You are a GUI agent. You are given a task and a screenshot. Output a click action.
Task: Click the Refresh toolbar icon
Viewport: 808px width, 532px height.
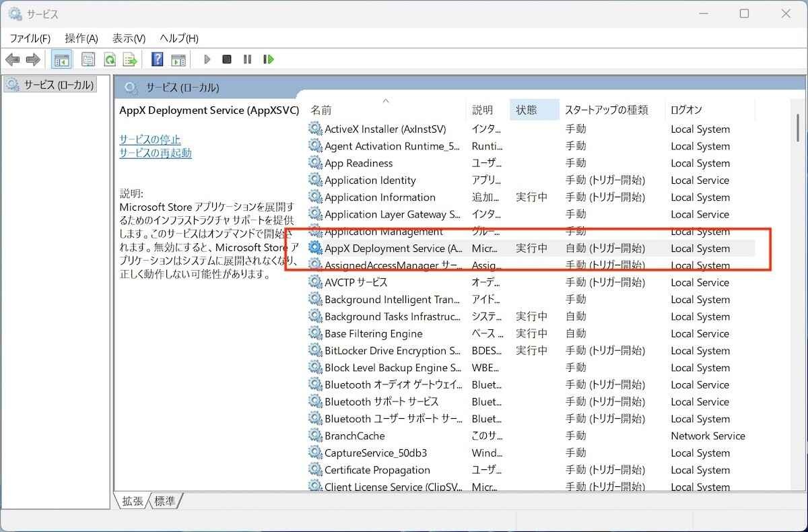[x=109, y=60]
